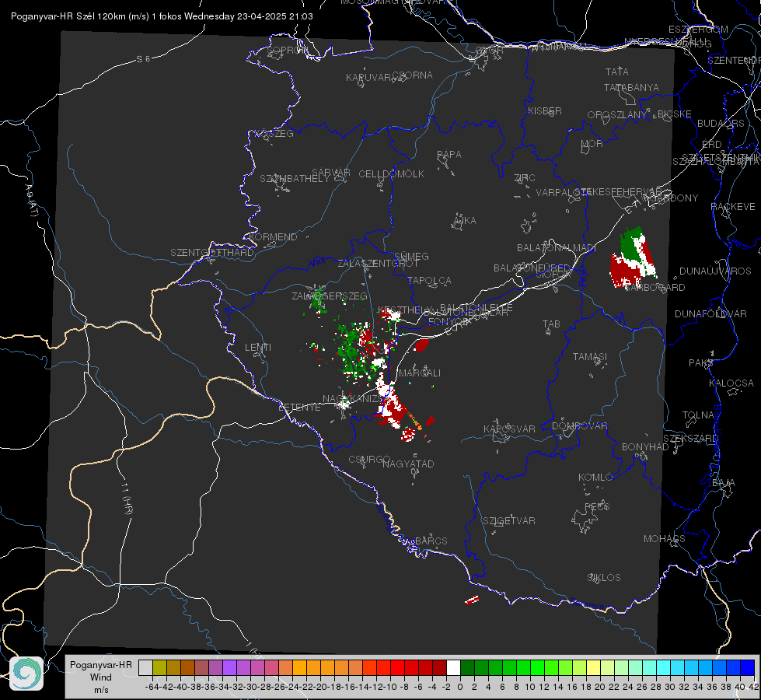Click the PÁPA label
The height and width of the screenshot is (700, 761).
pyautogui.click(x=449, y=154)
